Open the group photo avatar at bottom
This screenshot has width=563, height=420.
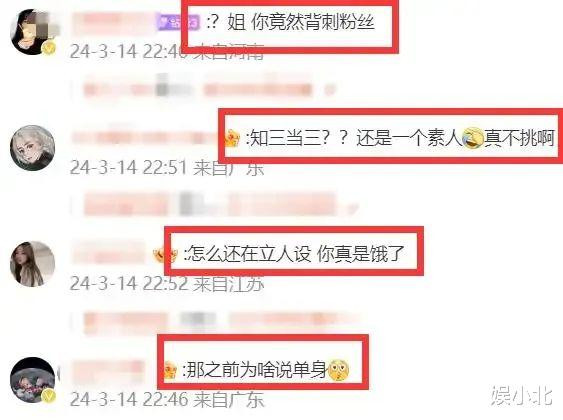pos(32,380)
